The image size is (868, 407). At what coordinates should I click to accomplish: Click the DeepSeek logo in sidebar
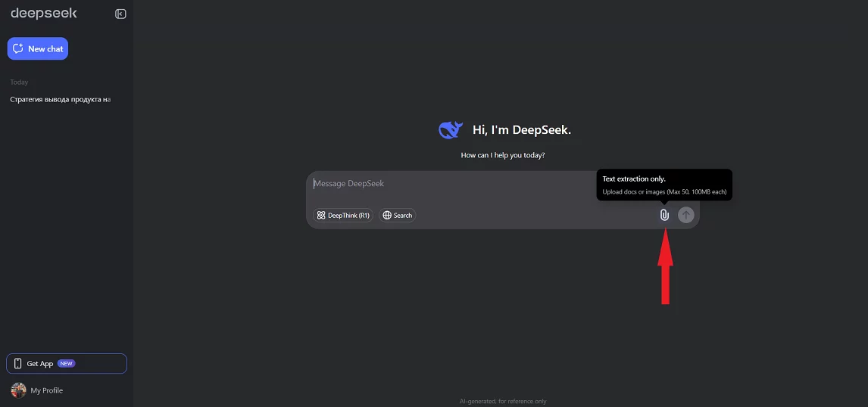click(44, 14)
